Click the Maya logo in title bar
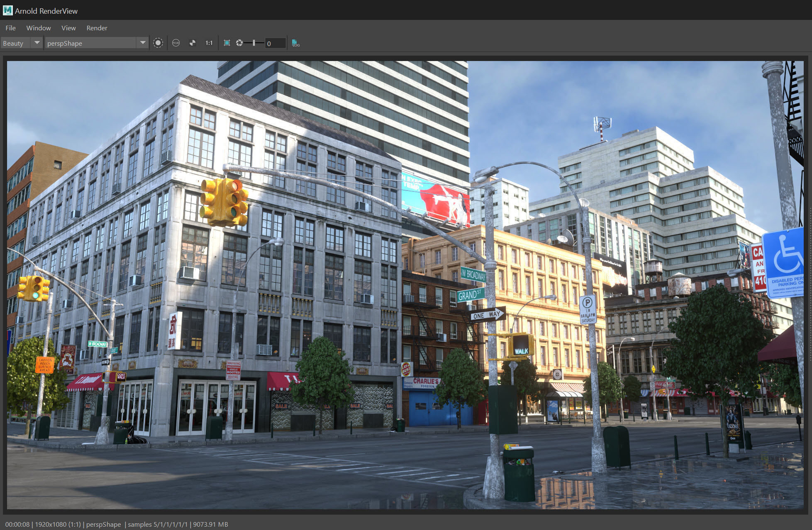The image size is (812, 530). click(x=7, y=10)
